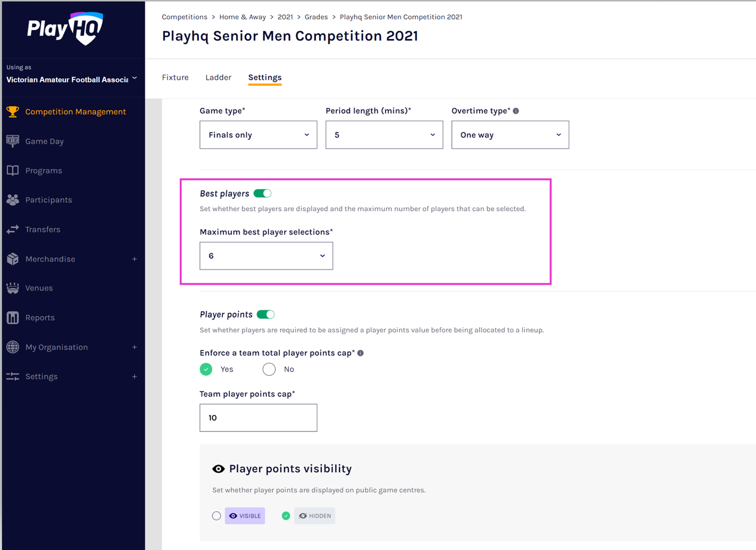
Task: Click the Programs book icon
Action: click(13, 170)
